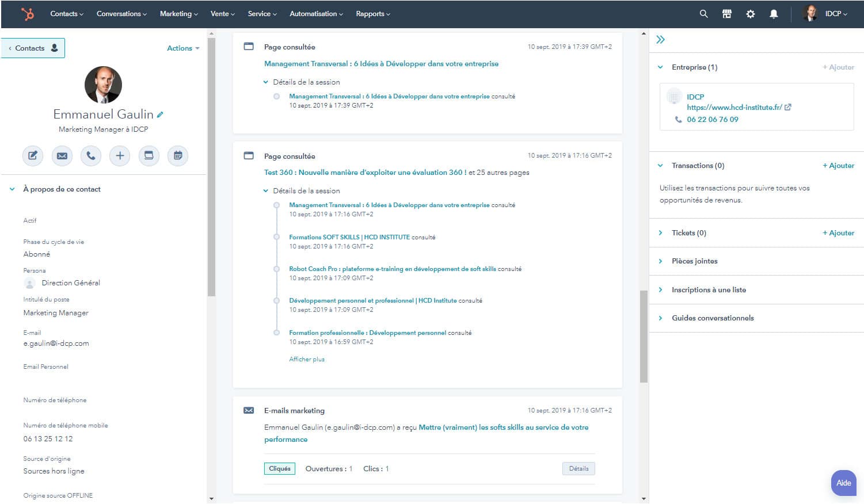Open the Automatisation menu
Viewport: 864px width, 504px height.
coord(317,14)
